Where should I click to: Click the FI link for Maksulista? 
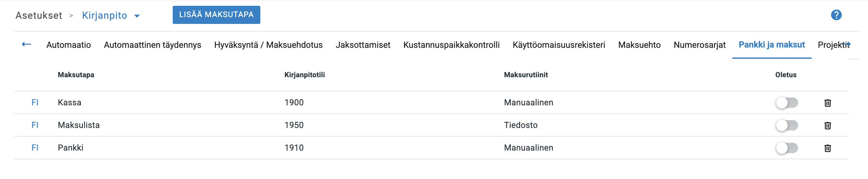click(35, 125)
